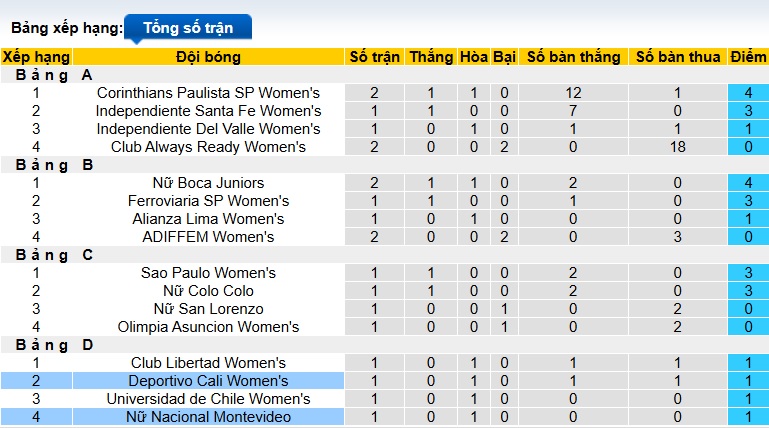Click the Đội bóng column header
Viewport: 769px width, 428px height.
(208, 57)
